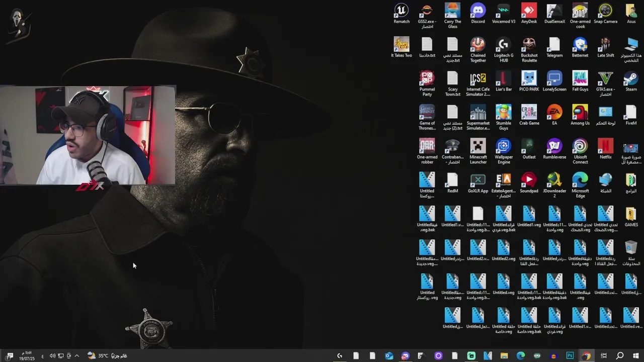644x362 pixels.
Task: Select the It Takes Two game icon
Action: click(x=401, y=47)
